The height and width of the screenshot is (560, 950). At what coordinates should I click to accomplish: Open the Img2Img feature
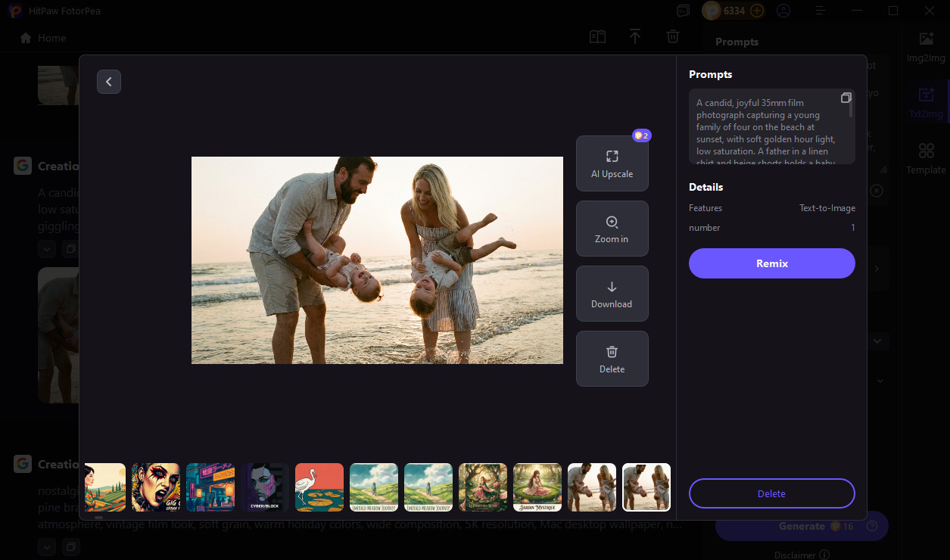(925, 47)
